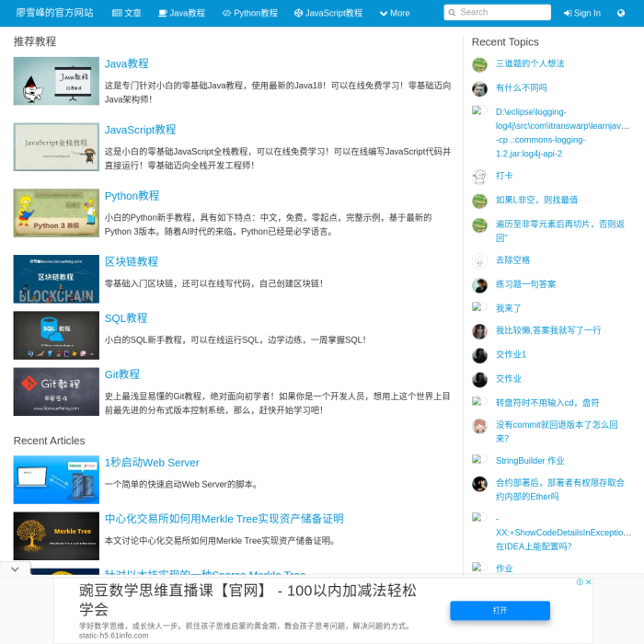644x644 pixels.
Task: Collapse the bottom ad with chevron
Action: tap(15, 569)
